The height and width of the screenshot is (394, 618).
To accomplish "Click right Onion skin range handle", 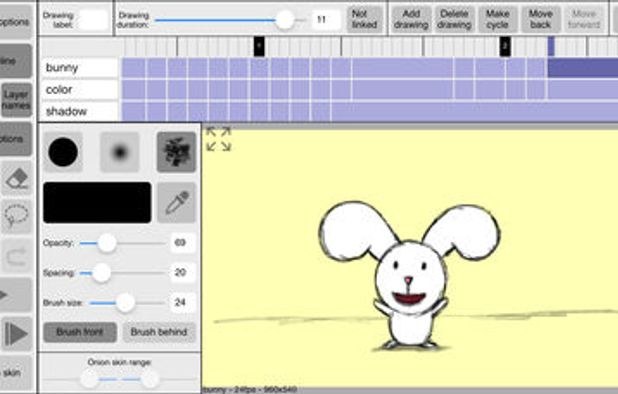I will (150, 379).
